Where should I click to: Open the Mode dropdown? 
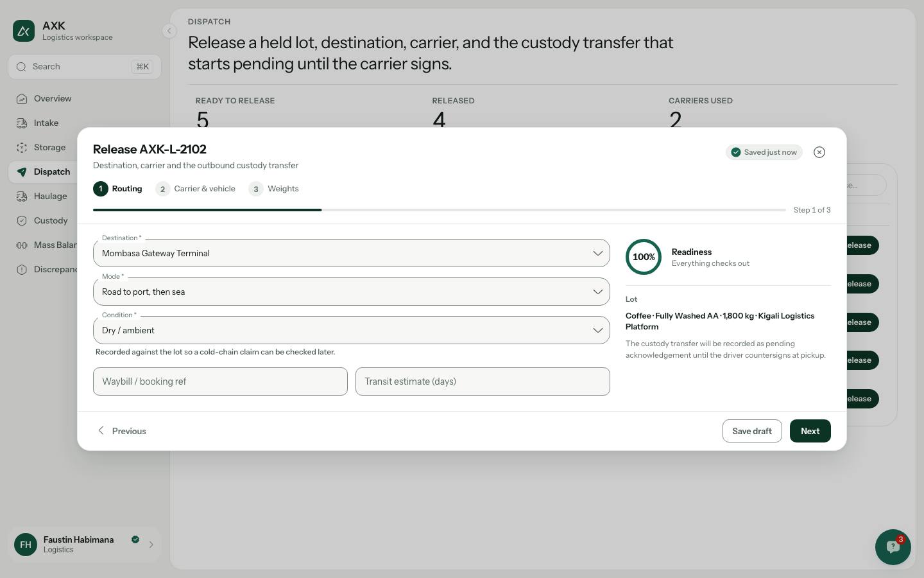(x=352, y=292)
